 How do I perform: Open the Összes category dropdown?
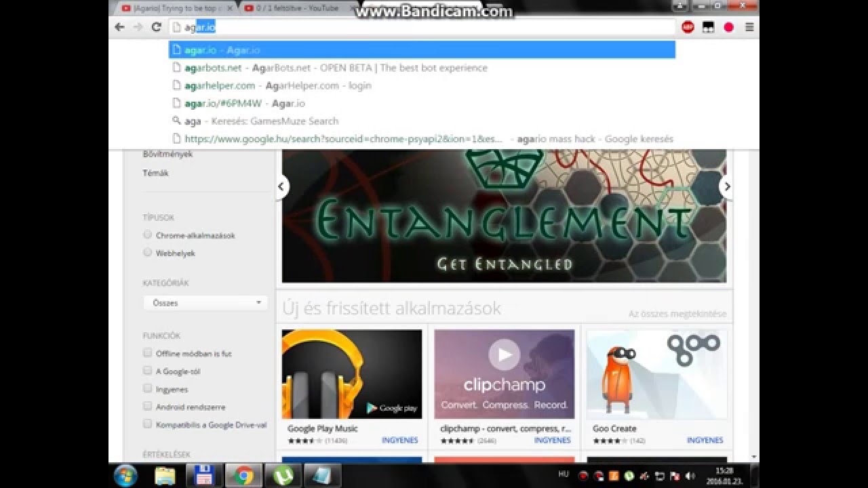pos(205,303)
